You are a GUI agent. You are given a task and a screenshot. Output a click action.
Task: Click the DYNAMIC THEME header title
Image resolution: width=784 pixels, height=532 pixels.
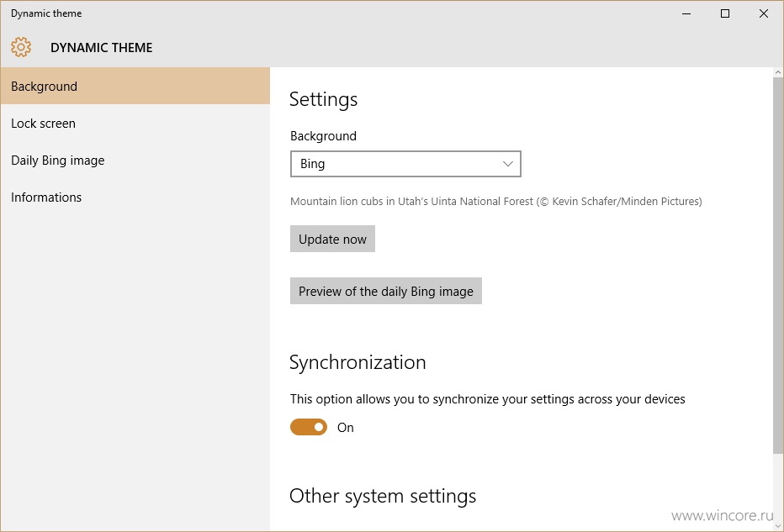point(102,47)
